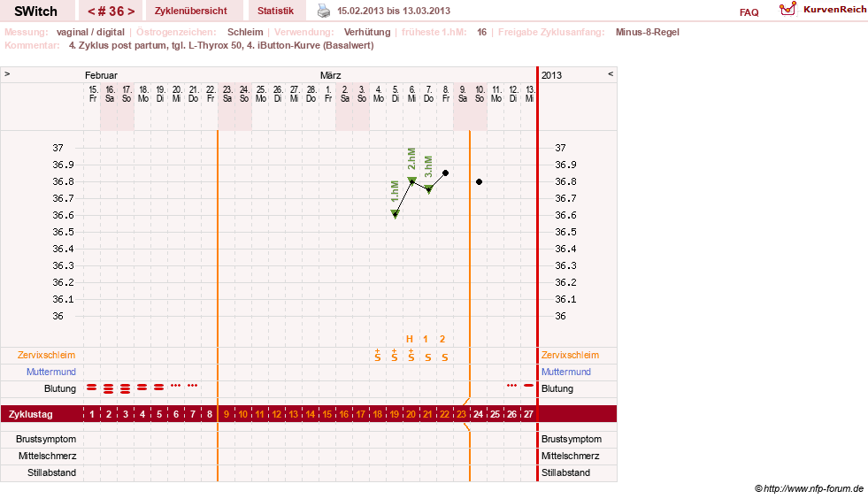Open the FAQ link

[x=749, y=12]
